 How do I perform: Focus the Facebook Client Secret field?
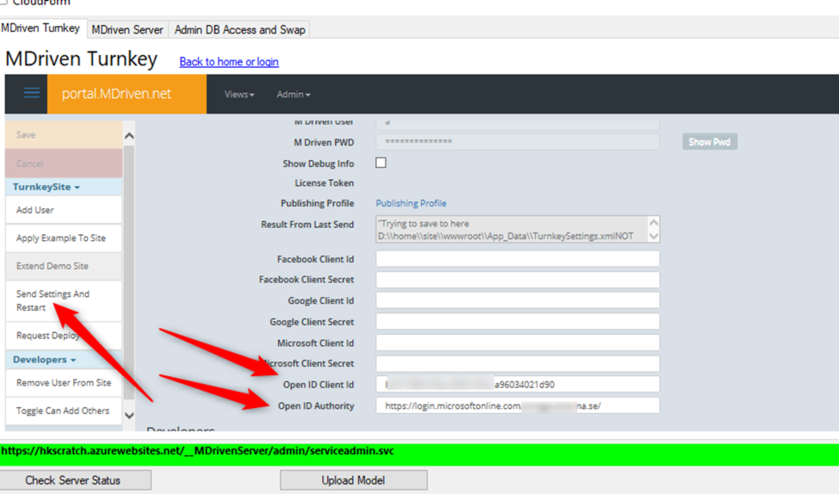pos(517,279)
